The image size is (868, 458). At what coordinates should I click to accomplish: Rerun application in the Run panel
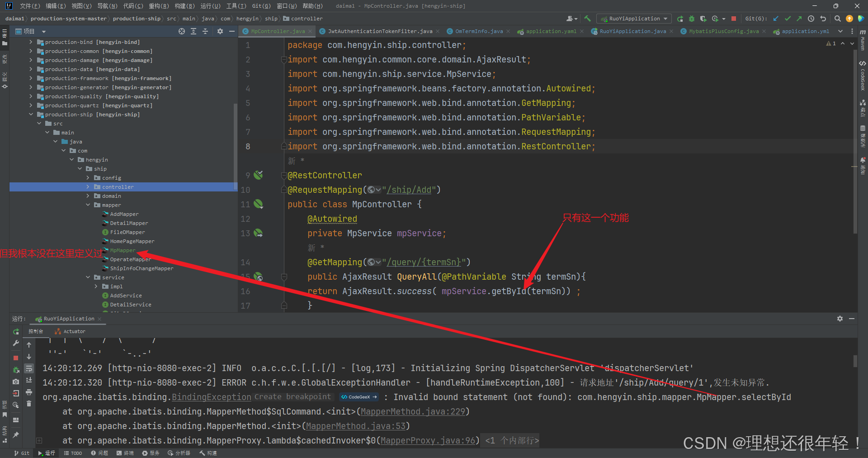click(16, 332)
